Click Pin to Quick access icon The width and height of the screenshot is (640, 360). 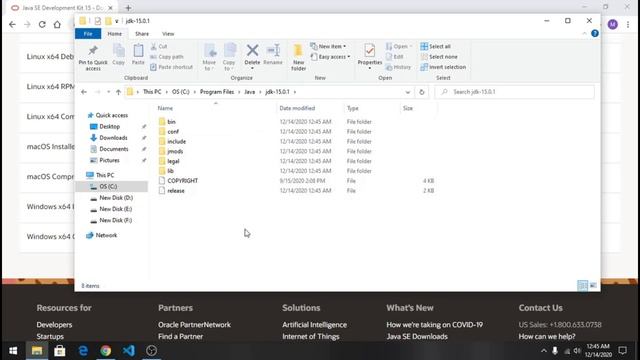tap(93, 51)
